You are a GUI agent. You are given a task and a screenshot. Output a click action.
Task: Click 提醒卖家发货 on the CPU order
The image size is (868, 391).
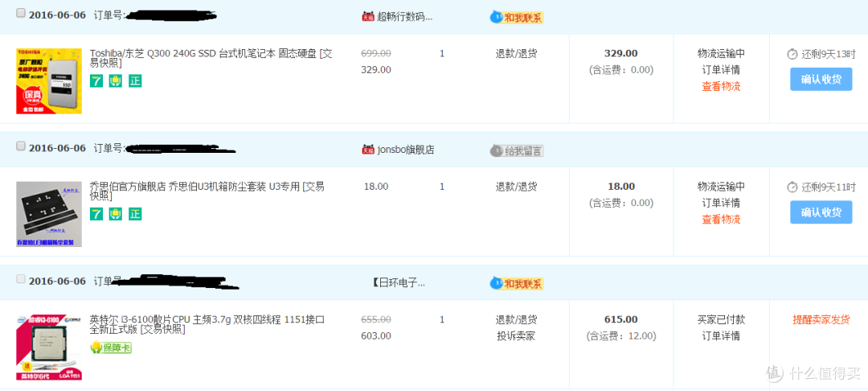pos(821,319)
